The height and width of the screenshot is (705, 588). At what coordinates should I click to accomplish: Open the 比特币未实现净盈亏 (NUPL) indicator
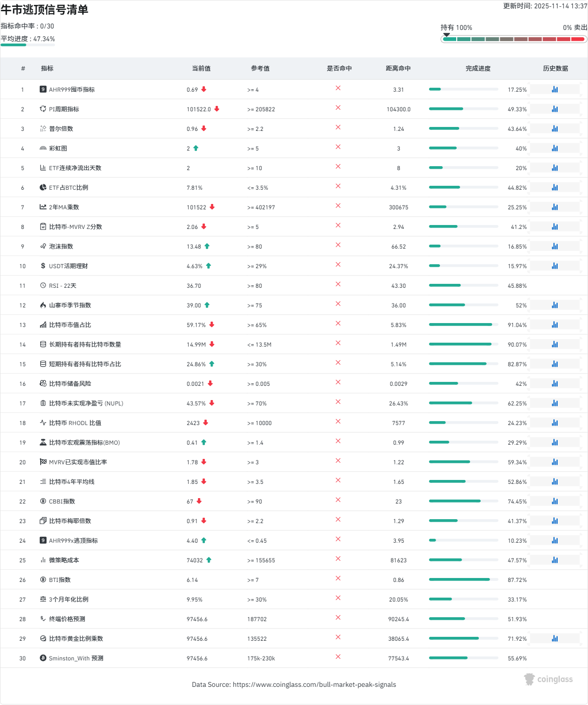coord(86,403)
